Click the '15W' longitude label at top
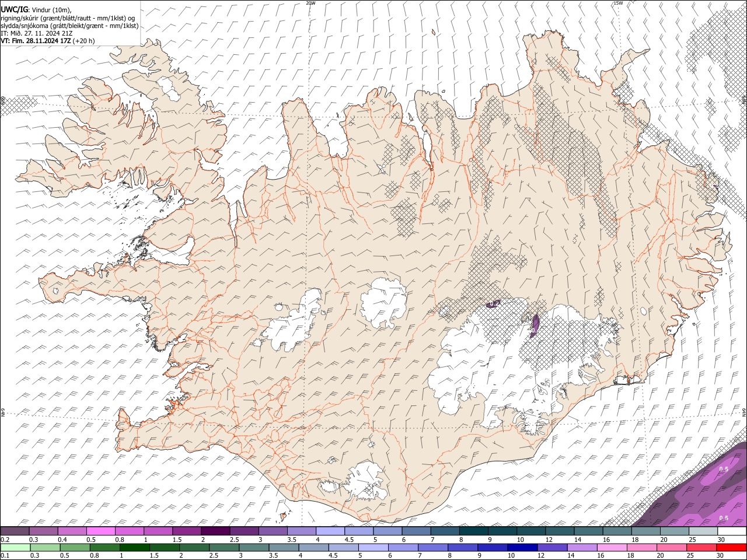Viewport: 747px width, 560px height. point(618,3)
